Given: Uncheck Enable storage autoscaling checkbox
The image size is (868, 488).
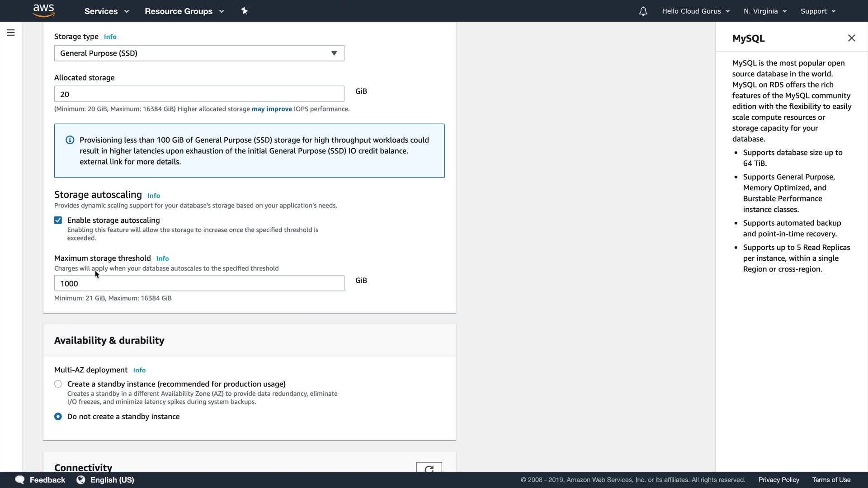Looking at the screenshot, I should pos(58,221).
